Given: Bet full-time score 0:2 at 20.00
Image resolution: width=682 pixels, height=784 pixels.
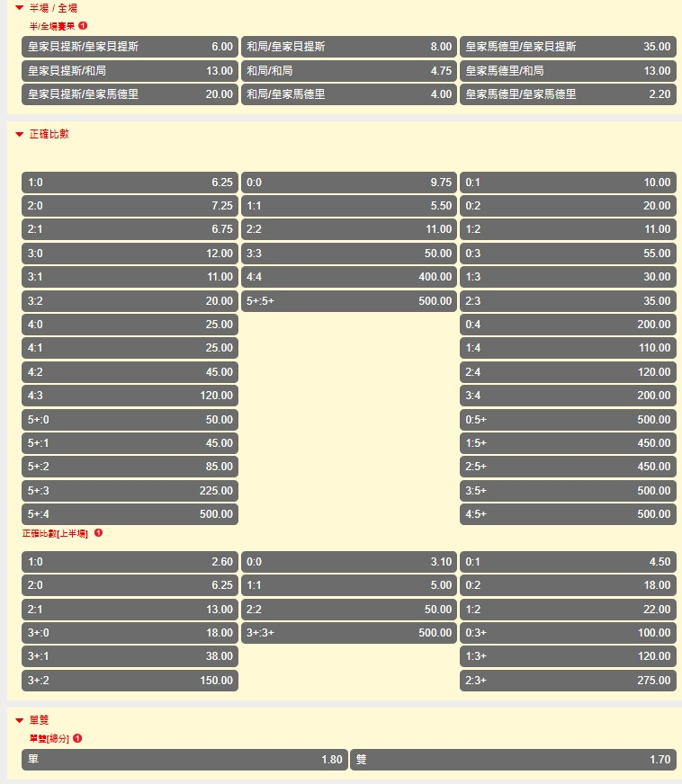Looking at the screenshot, I should [568, 206].
